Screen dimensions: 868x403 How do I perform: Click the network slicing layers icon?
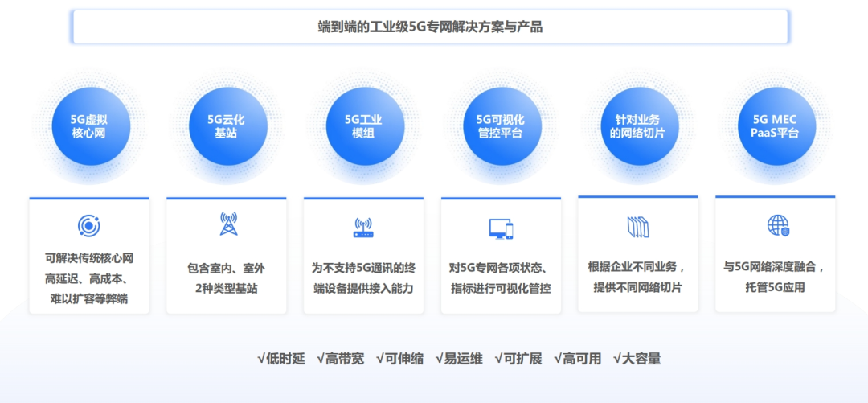pyautogui.click(x=637, y=227)
